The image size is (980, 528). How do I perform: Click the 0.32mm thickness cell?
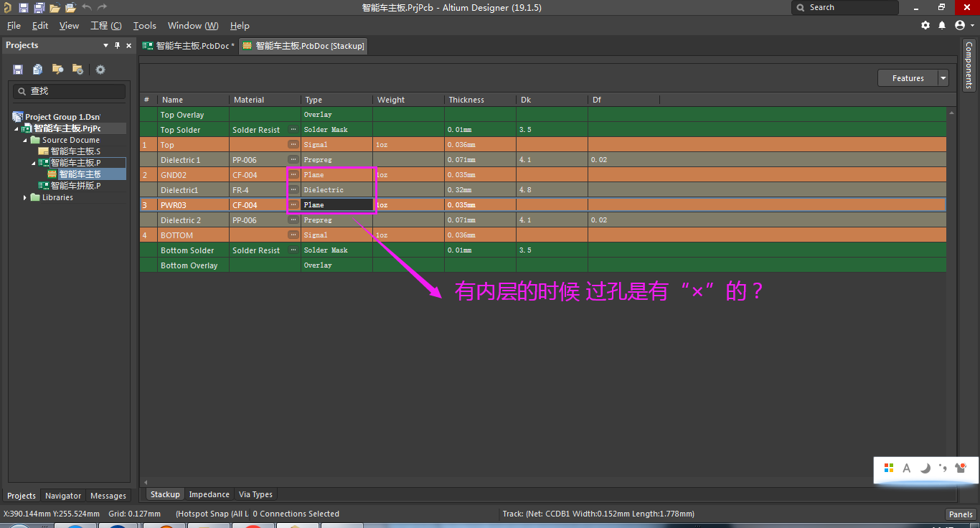[x=480, y=190]
